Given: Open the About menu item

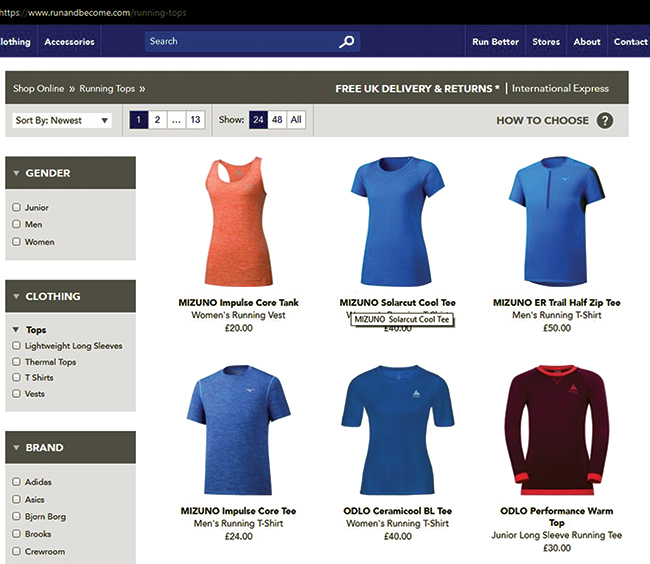Looking at the screenshot, I should [587, 41].
